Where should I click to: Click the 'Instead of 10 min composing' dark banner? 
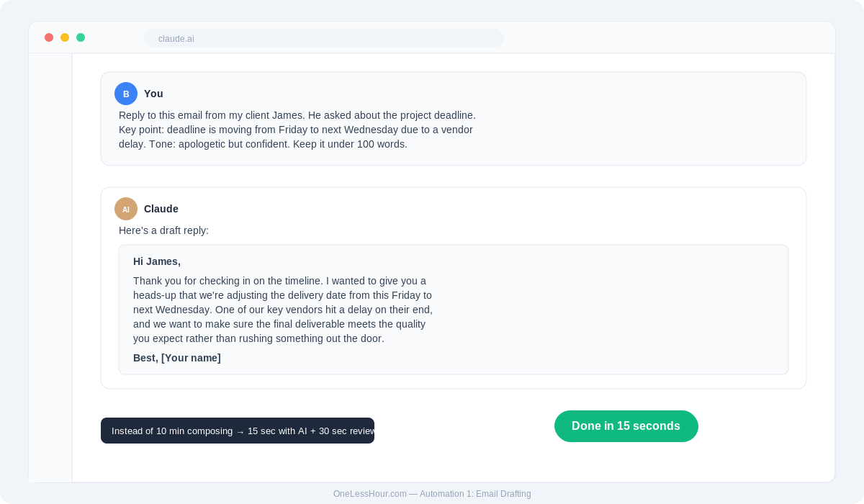pos(238,431)
